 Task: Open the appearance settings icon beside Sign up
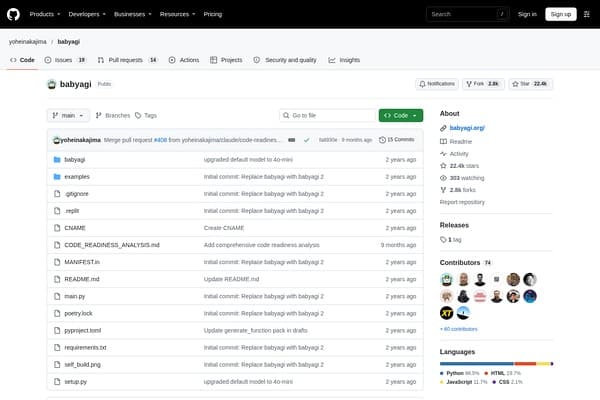point(587,14)
